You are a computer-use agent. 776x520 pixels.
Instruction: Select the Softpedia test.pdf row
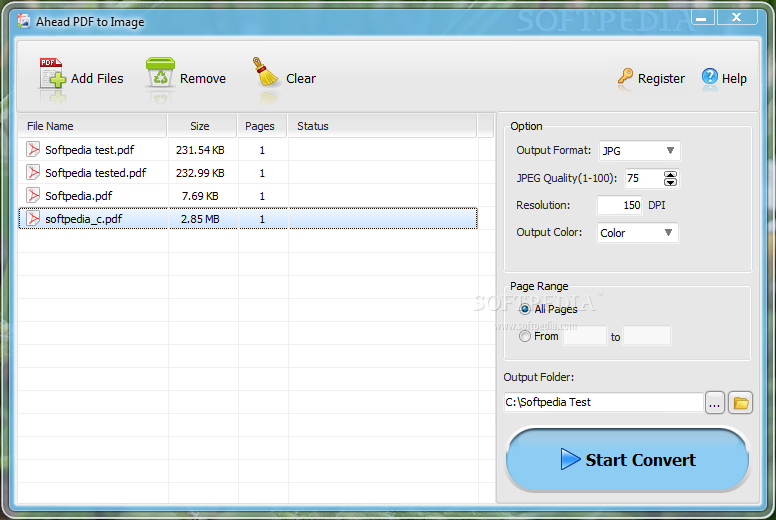[x=247, y=149]
